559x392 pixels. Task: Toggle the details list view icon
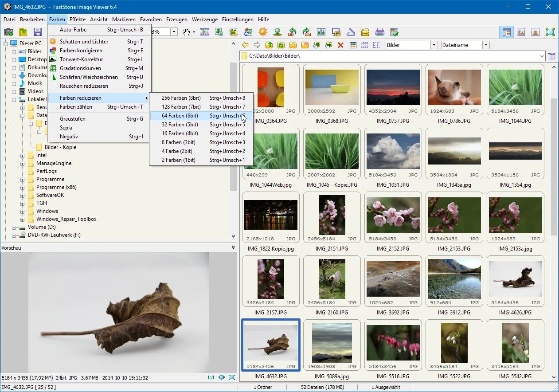[364, 45]
